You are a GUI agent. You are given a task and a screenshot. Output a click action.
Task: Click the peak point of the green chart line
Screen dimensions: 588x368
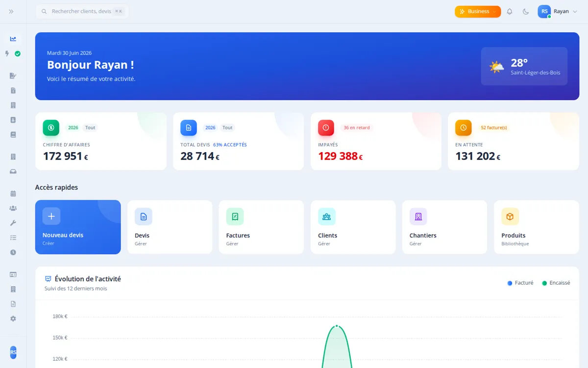[x=337, y=326]
